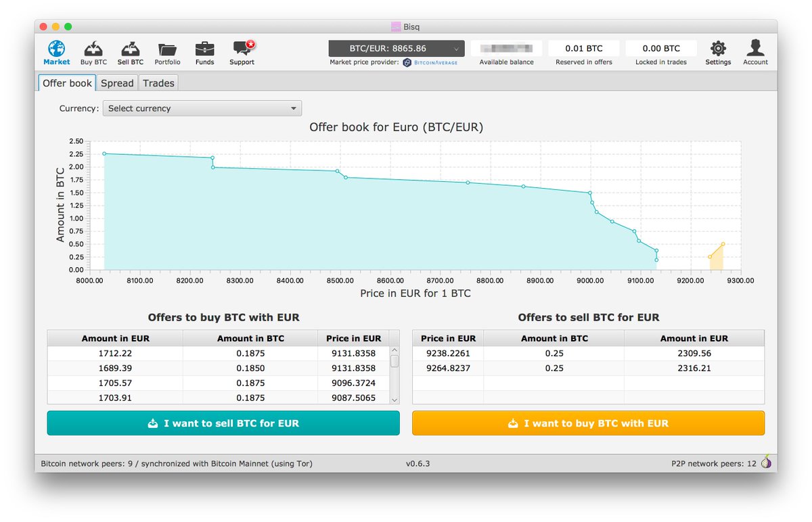Sort buy offers by Amount in BTC header

pyautogui.click(x=250, y=338)
